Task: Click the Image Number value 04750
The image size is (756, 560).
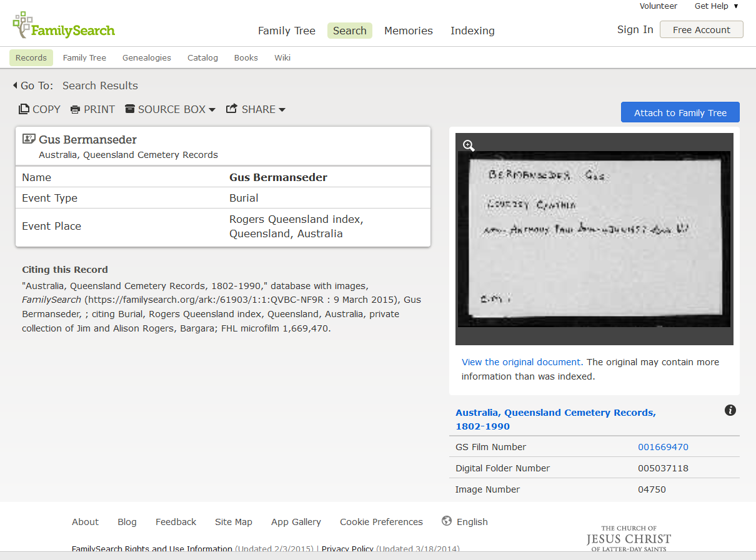Action: coord(652,489)
